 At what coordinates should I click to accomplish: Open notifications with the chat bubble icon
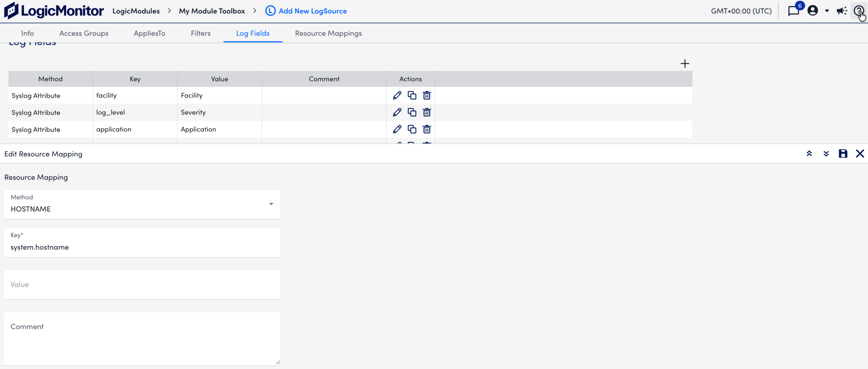tap(794, 11)
